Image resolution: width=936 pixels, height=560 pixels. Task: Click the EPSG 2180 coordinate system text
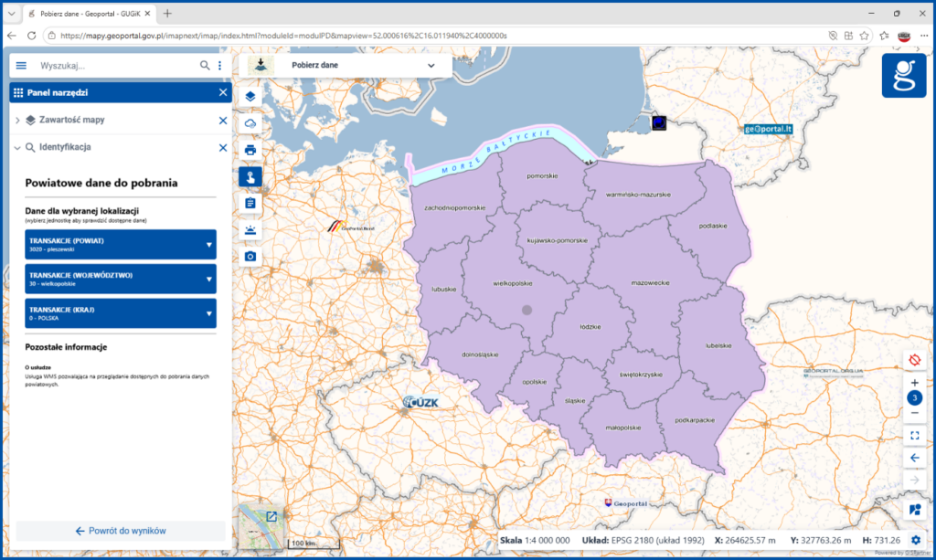(657, 540)
